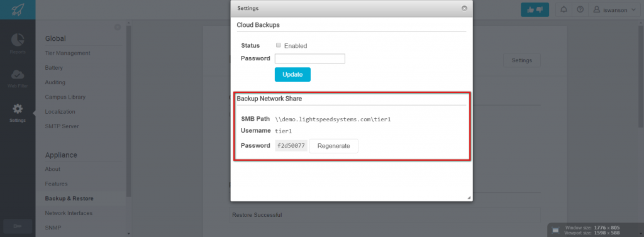The image size is (644, 237).
Task: Open the help question mark icon
Action: point(580,10)
